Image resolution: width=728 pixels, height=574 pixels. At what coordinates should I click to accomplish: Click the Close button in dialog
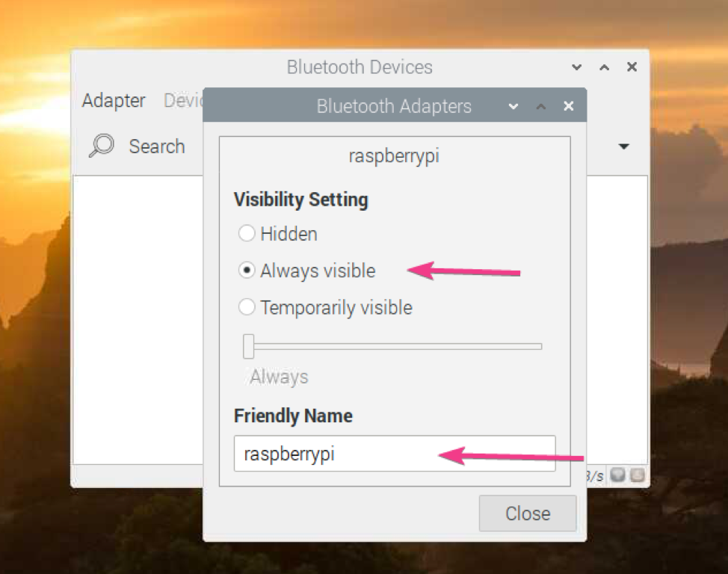click(x=528, y=513)
